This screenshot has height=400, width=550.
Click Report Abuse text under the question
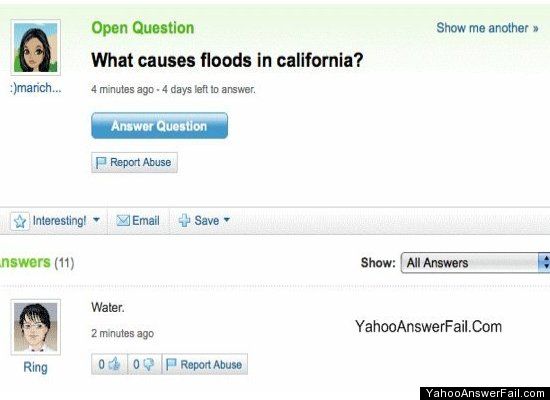tap(141, 162)
